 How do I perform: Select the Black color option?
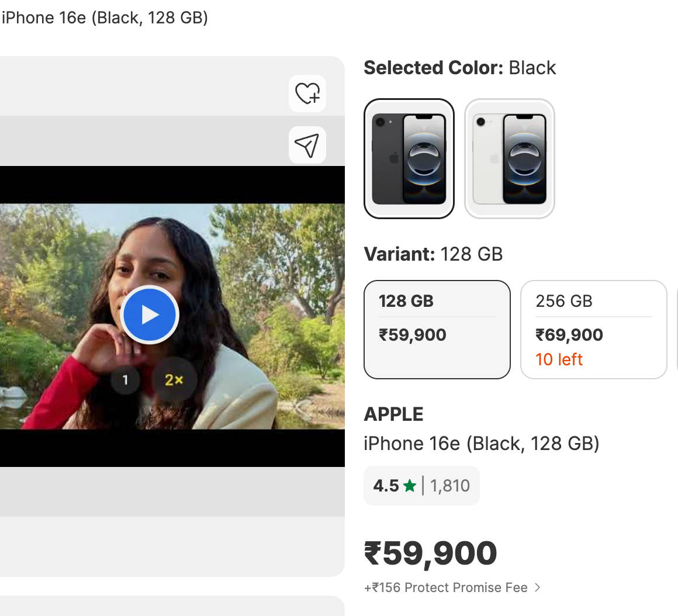[409, 159]
